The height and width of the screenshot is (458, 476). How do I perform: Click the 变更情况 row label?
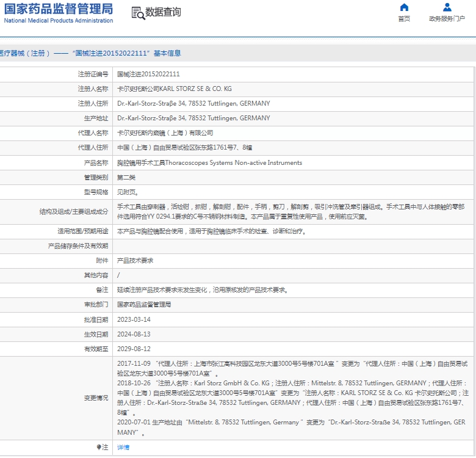tap(96, 398)
